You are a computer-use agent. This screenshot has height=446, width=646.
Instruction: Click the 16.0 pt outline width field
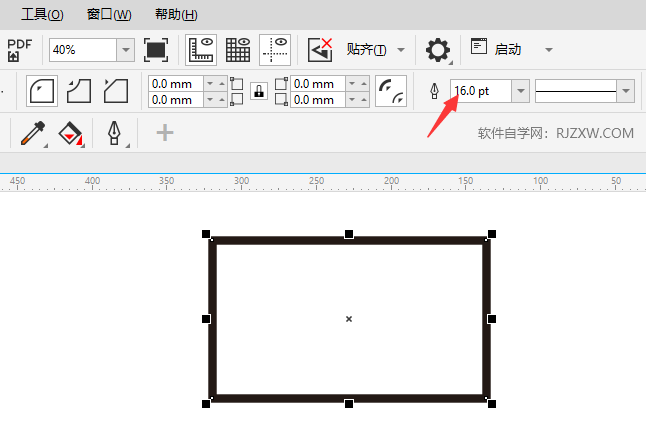481,91
